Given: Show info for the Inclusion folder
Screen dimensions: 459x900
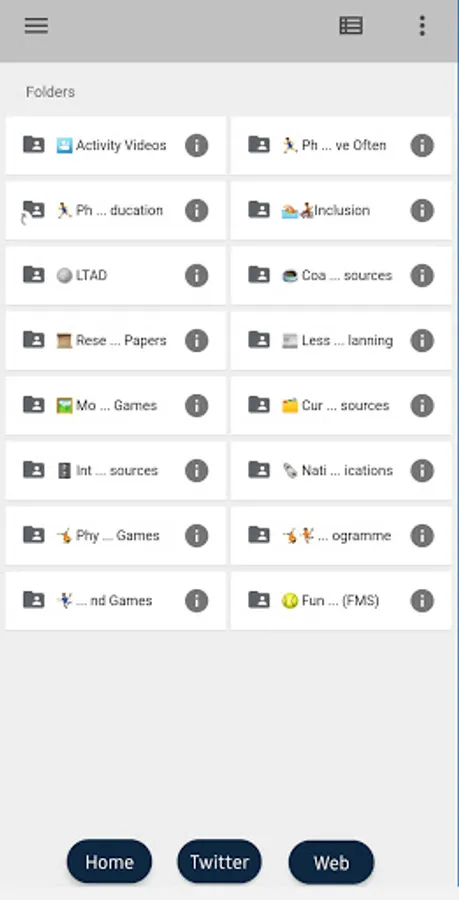Looking at the screenshot, I should click(x=422, y=210).
